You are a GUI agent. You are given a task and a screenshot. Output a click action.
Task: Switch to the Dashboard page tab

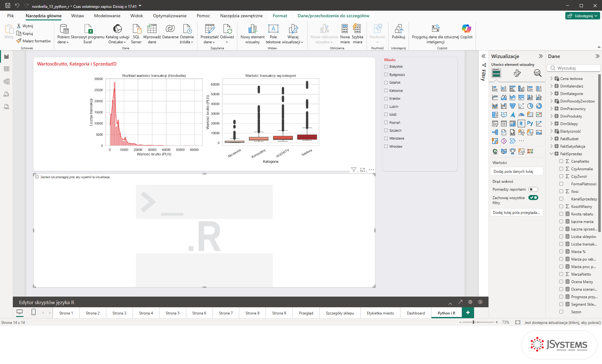[416, 313]
